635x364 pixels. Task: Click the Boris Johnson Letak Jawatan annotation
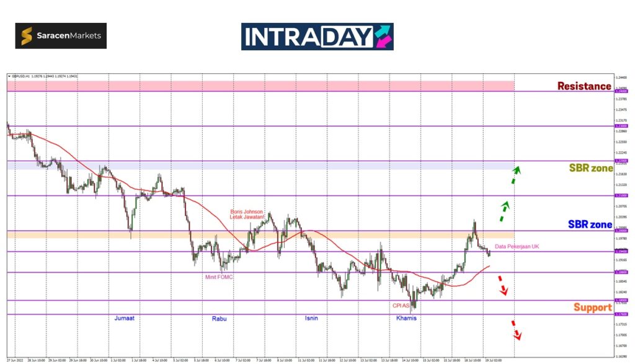247,214
